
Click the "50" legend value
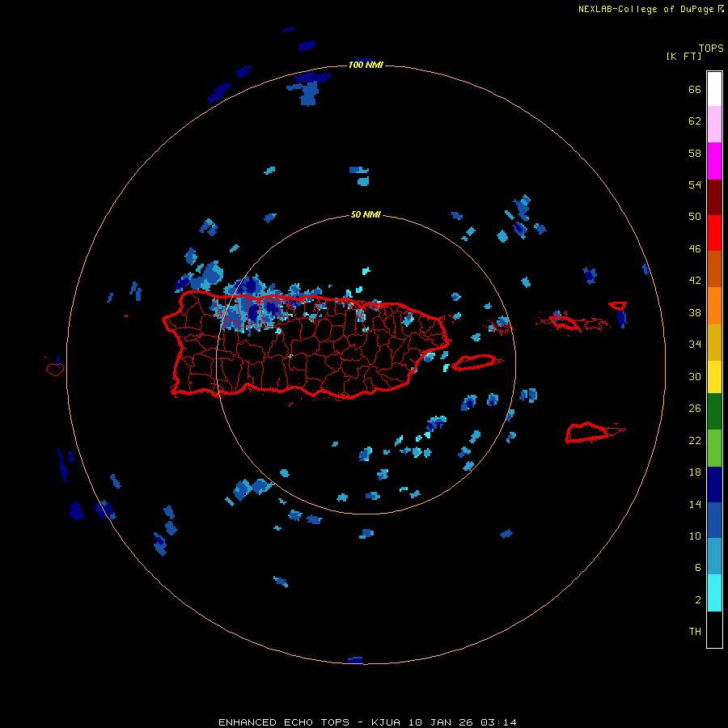point(695,216)
